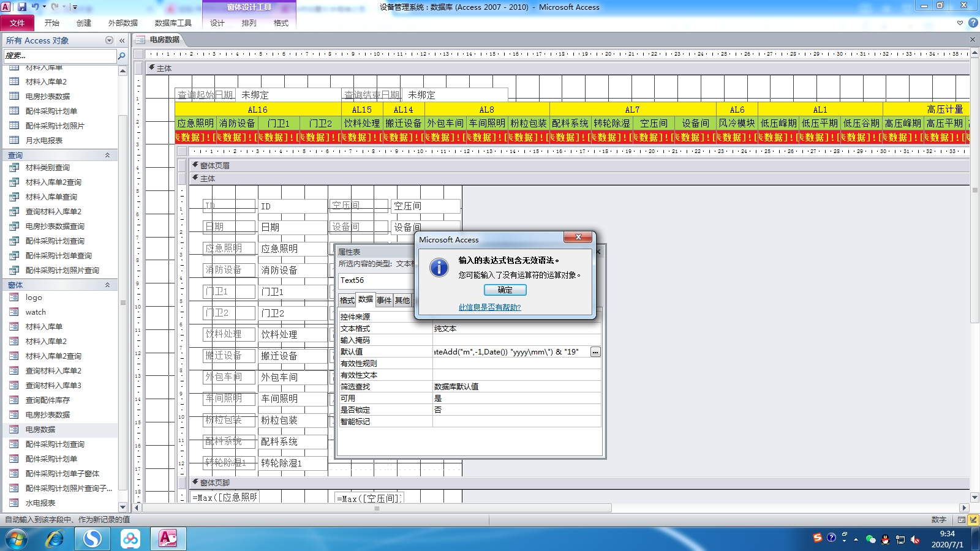Open the Customize Quick Access Toolbar dropdown
980x551 pixels.
coord(75,7)
